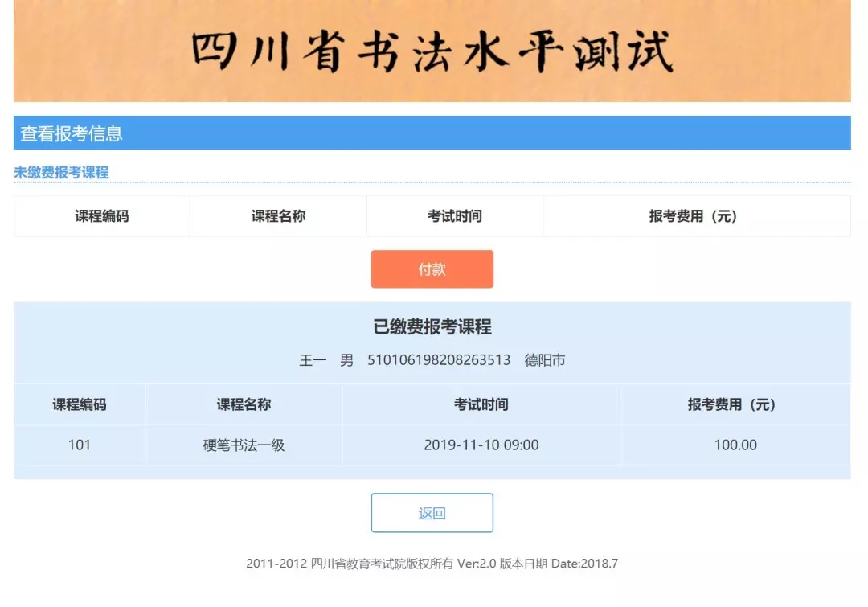Click the exam time 2019-11-10 09:00
Image resolution: width=868 pixels, height=607 pixels.
(481, 445)
